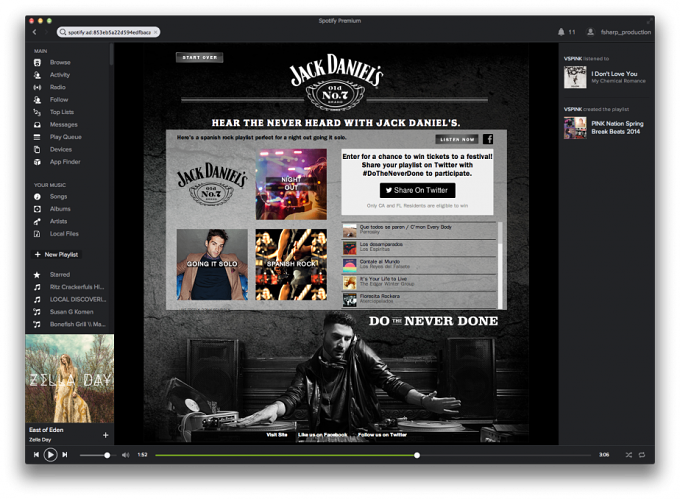
Task: Click the search address input field
Action: click(108, 32)
